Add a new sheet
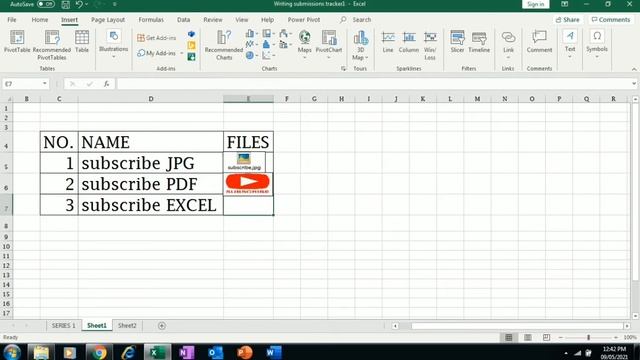Image resolution: width=640 pixels, height=360 pixels. coord(162,326)
